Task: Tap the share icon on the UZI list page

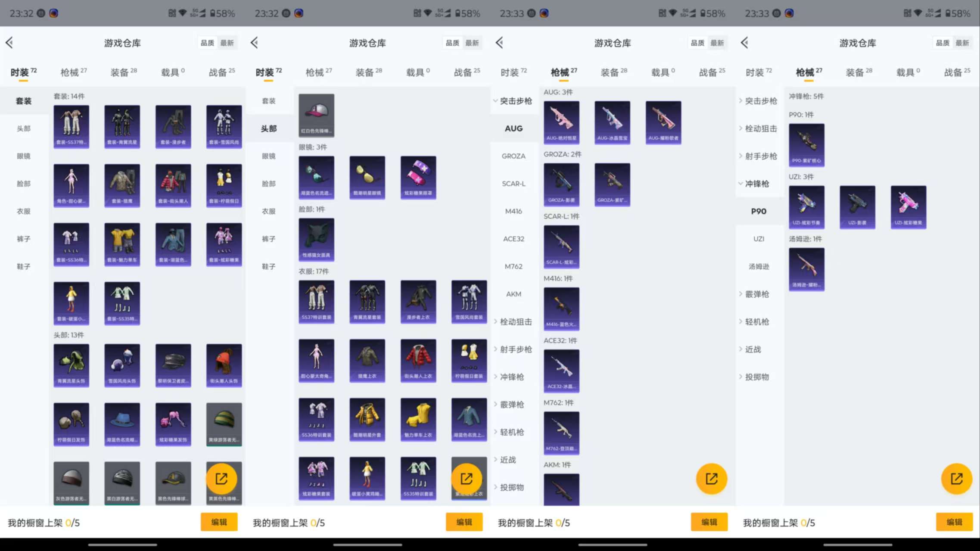Action: tap(957, 479)
